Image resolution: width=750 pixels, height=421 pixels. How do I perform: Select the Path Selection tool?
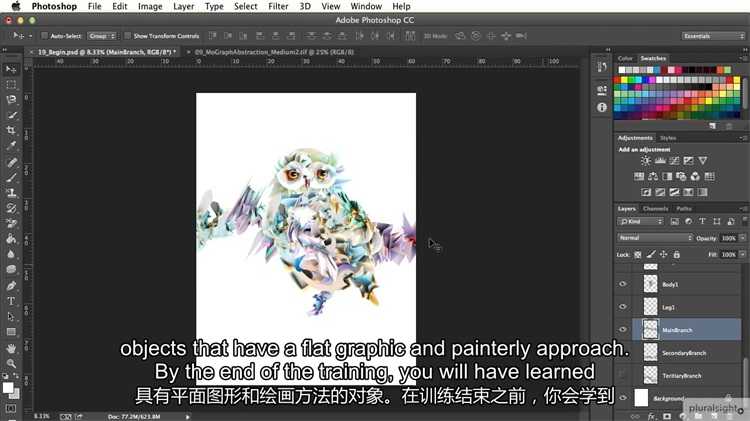(11, 317)
